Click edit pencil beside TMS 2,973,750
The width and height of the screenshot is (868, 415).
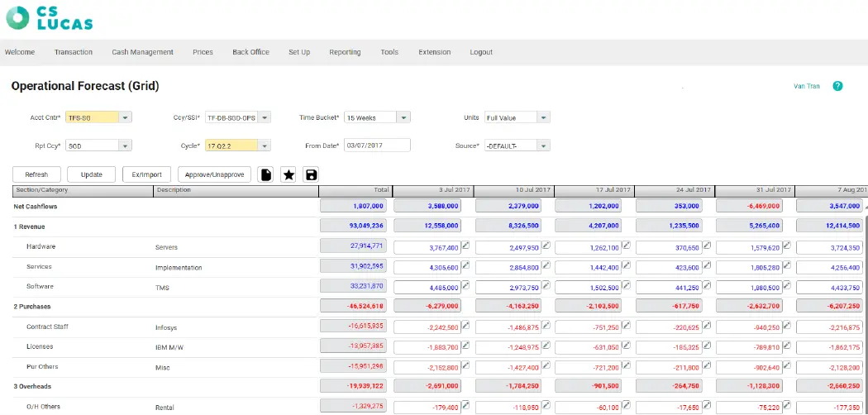[x=546, y=285]
